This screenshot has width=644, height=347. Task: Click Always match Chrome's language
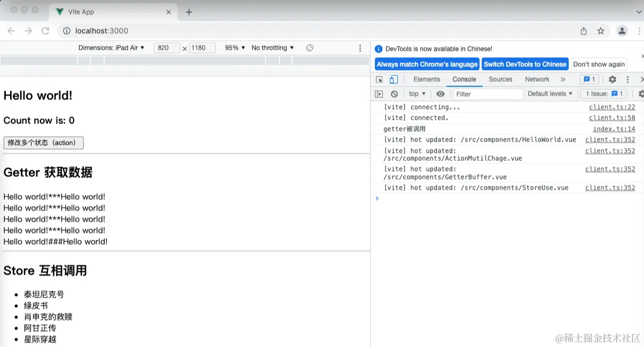[427, 64]
